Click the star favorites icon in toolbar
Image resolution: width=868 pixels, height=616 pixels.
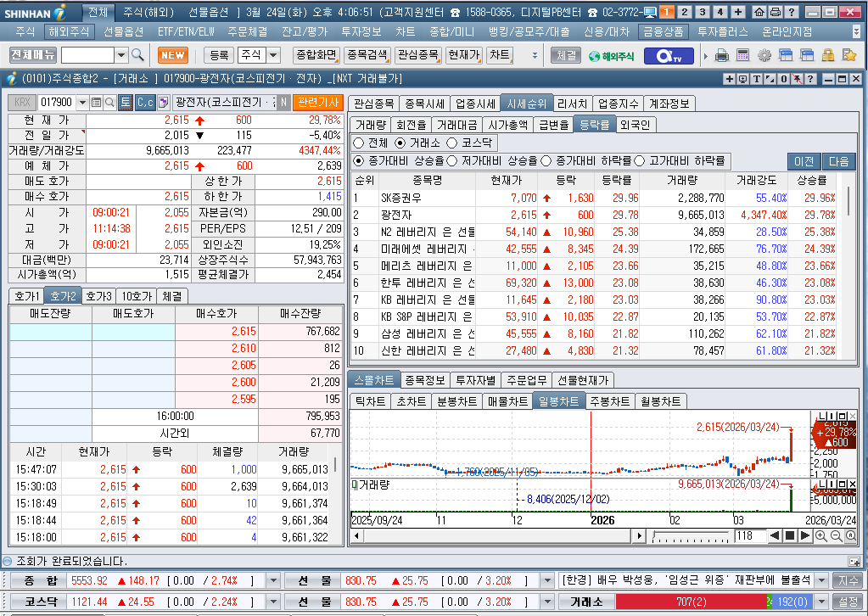[x=848, y=55]
